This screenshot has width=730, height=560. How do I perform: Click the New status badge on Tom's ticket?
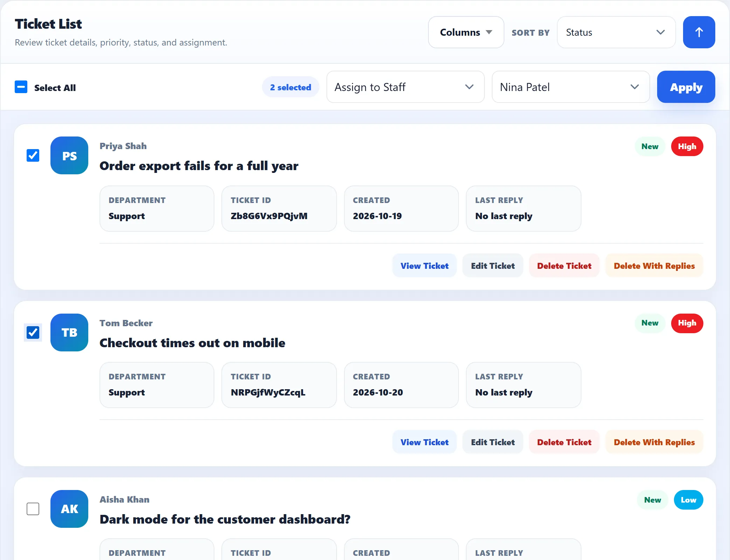[x=650, y=323]
